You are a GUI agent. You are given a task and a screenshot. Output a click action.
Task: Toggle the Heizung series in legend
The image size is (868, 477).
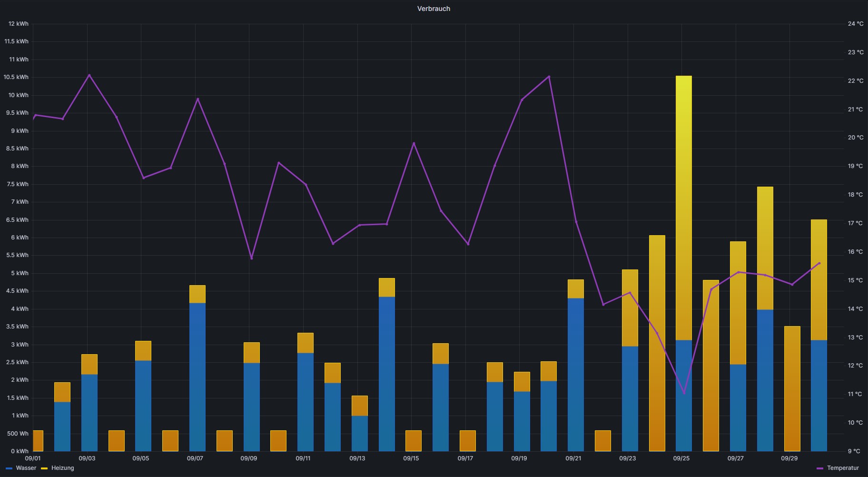pyautogui.click(x=62, y=468)
